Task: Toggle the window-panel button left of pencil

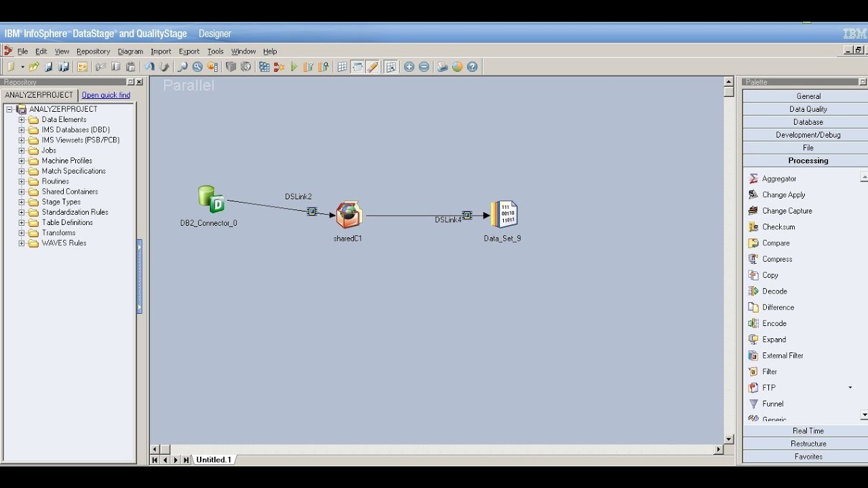Action: 358,67
